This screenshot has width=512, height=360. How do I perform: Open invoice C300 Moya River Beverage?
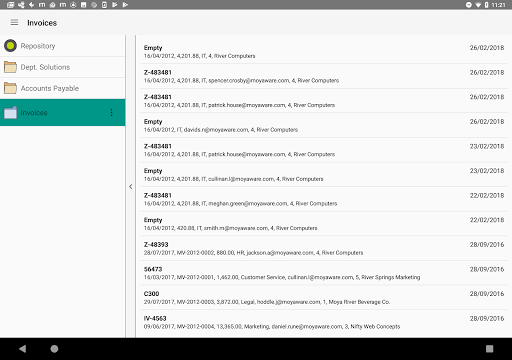(x=324, y=298)
